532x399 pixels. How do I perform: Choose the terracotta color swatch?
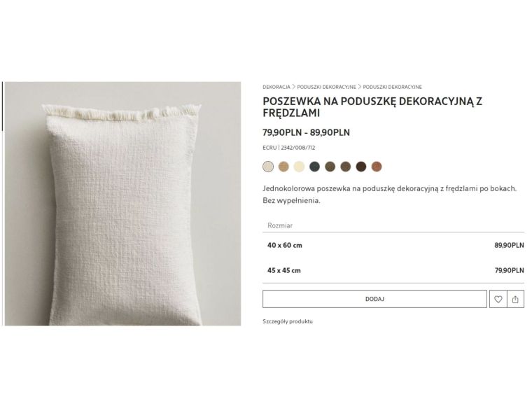click(x=377, y=167)
